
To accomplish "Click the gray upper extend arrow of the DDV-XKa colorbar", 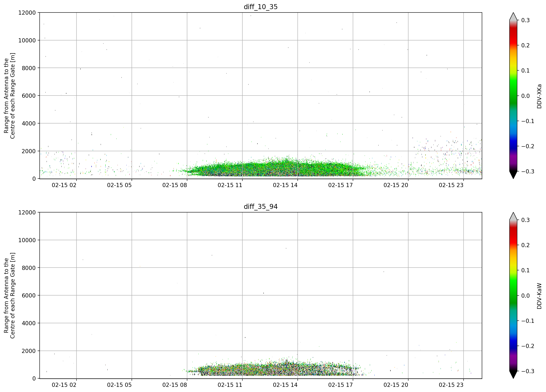I will tap(513, 17).
